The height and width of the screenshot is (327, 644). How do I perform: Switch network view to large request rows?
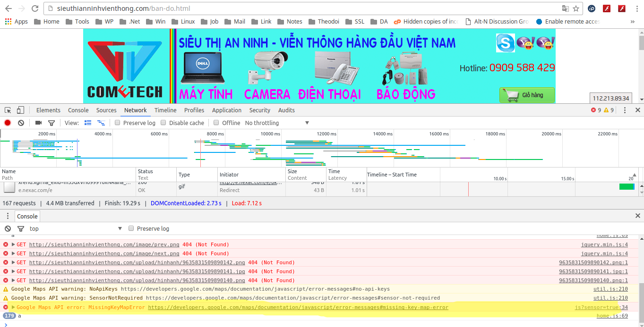pyautogui.click(x=88, y=123)
